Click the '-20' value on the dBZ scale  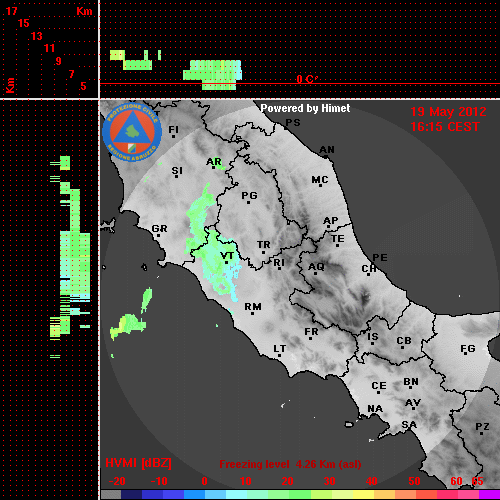(x=117, y=481)
